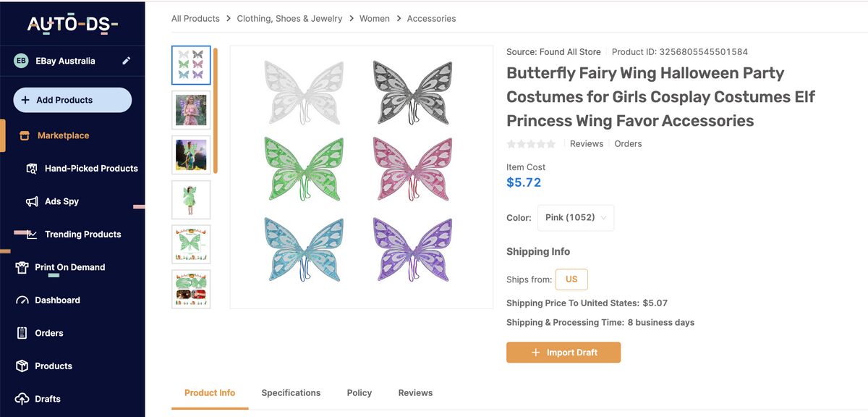Switch to the Reviews tab

tap(414, 392)
